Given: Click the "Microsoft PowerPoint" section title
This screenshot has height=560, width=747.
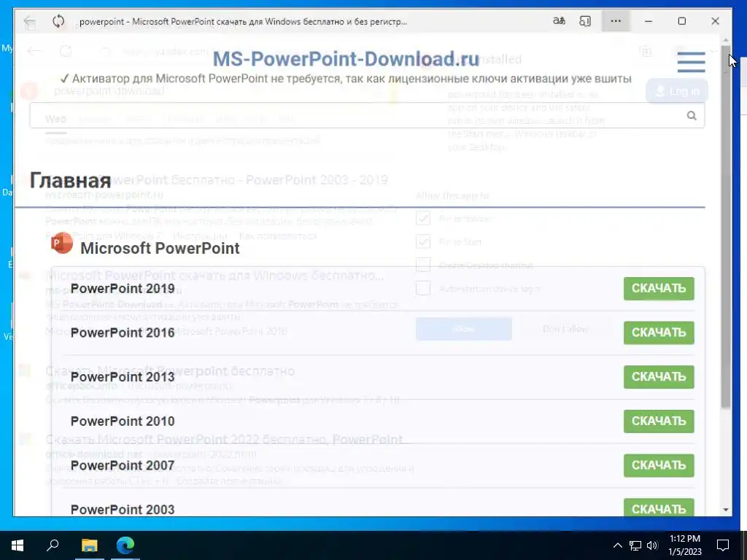Looking at the screenshot, I should point(160,248).
